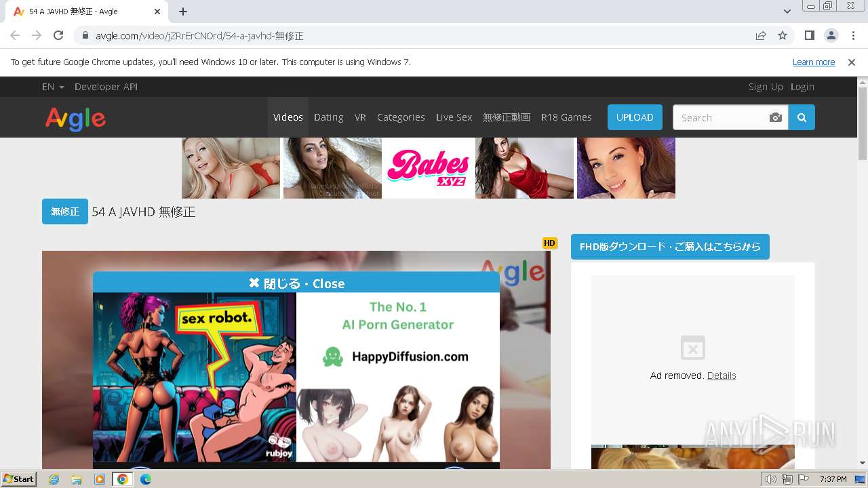Open the Windows Start button

[19, 479]
